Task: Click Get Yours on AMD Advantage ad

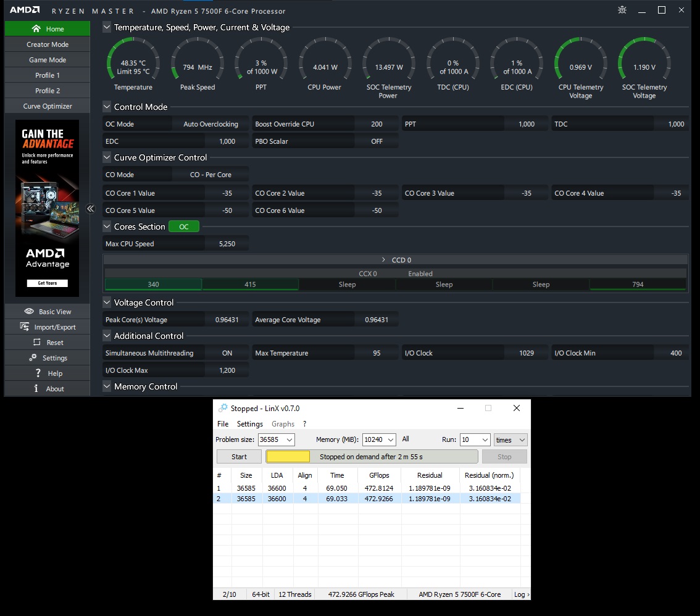Action: point(48,283)
